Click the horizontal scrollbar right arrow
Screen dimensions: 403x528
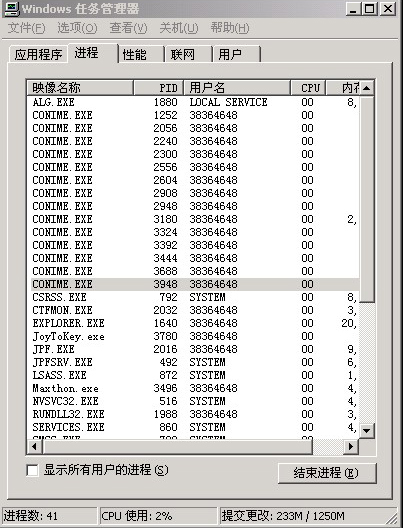(351, 447)
